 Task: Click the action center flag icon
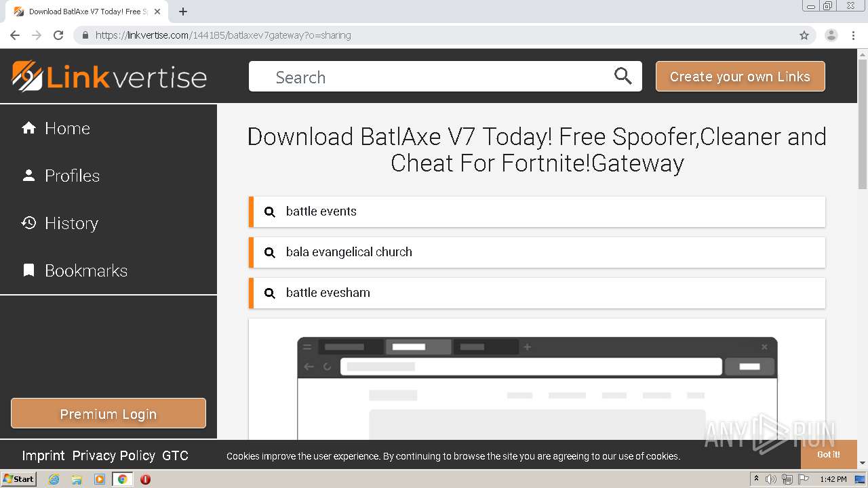pos(804,479)
